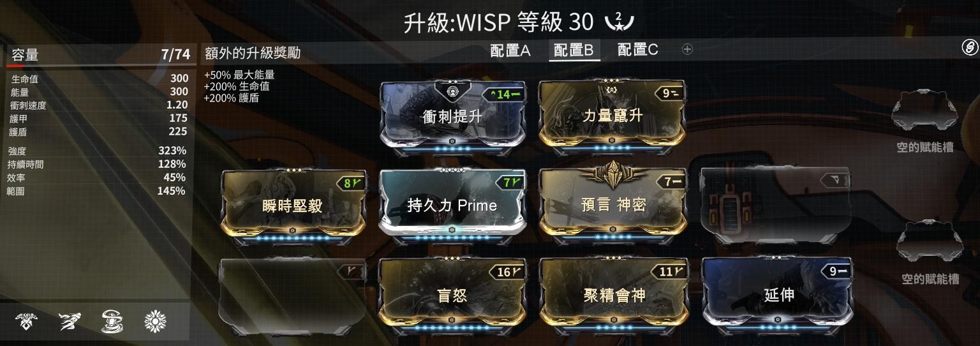Switch to 配置A tab
980x346 pixels.
(x=510, y=50)
